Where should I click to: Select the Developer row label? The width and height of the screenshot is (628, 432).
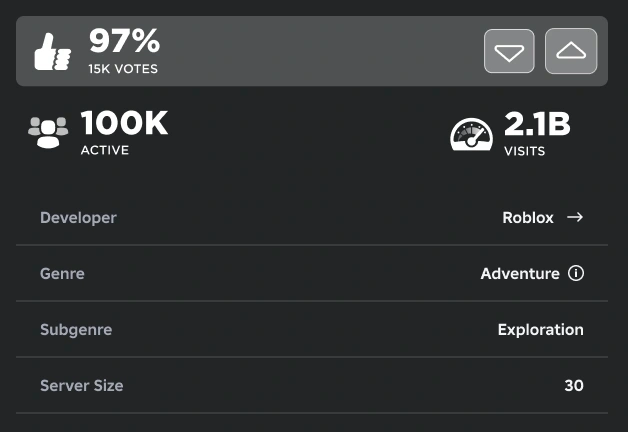[x=78, y=218]
